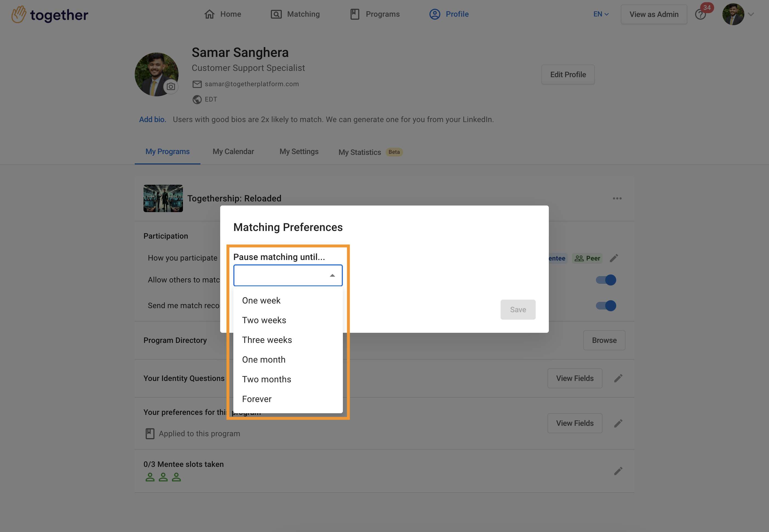Click the help question mark icon

(700, 15)
